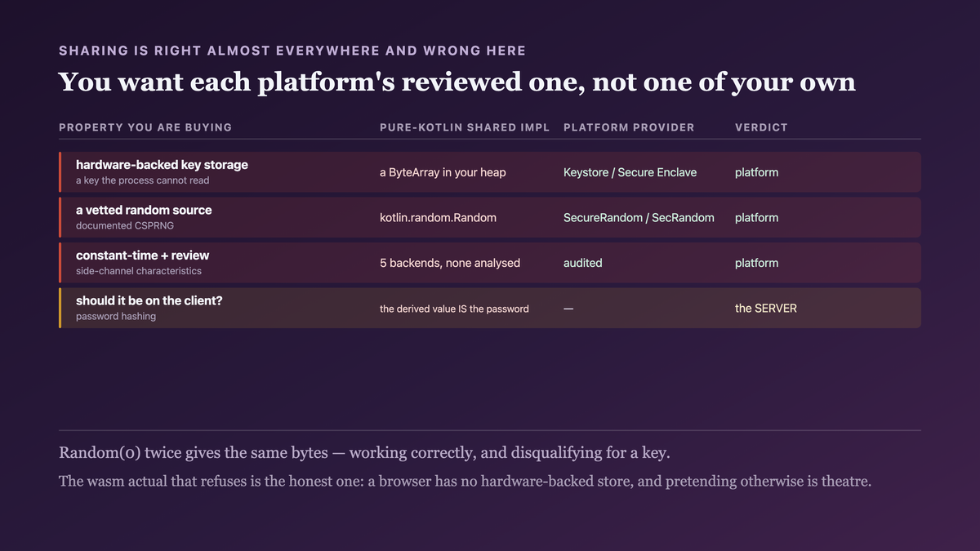Click the 'SecureRandom / SecRandom' cell
This screenshot has height=551, width=980.
[639, 218]
